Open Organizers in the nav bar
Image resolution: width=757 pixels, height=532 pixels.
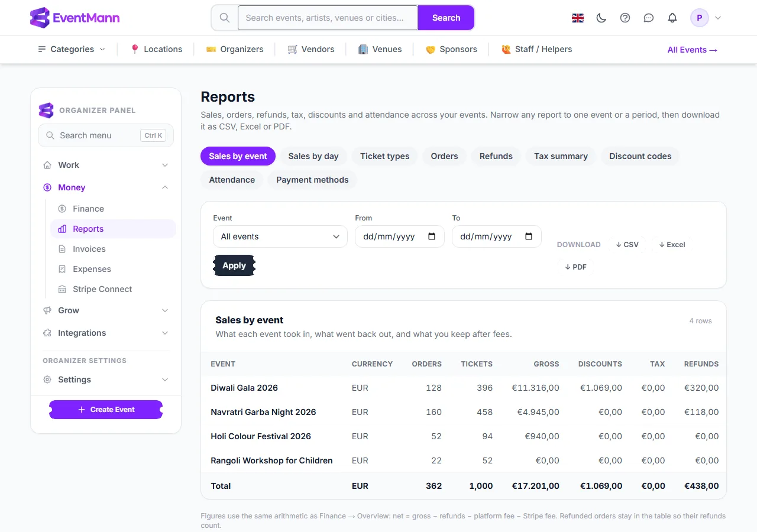coord(235,49)
